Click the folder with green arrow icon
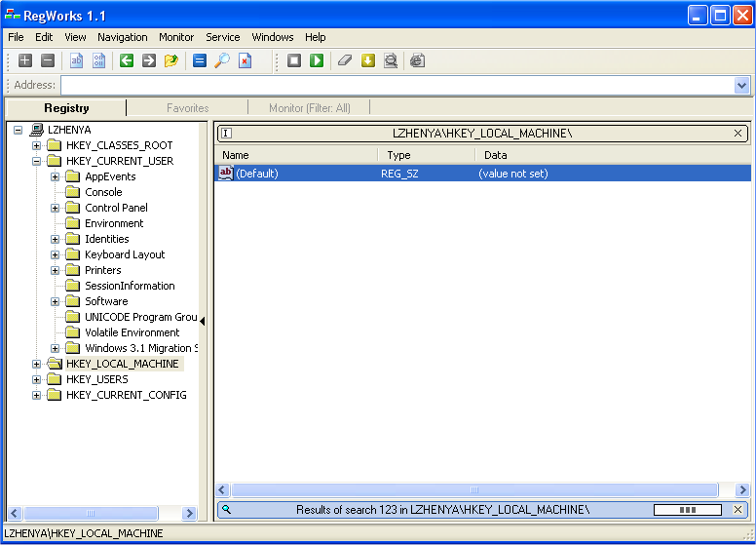Screen dimensions: 756x545 tap(171, 60)
